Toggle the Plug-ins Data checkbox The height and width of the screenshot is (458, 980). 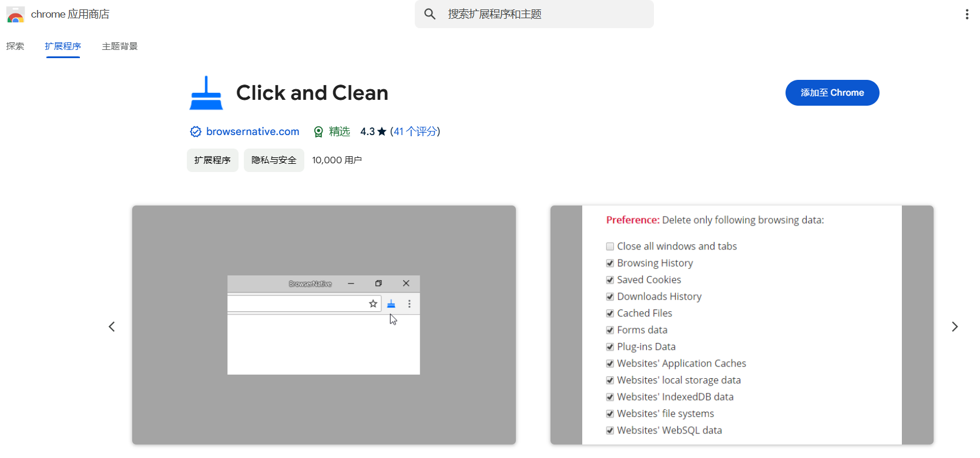[610, 347]
